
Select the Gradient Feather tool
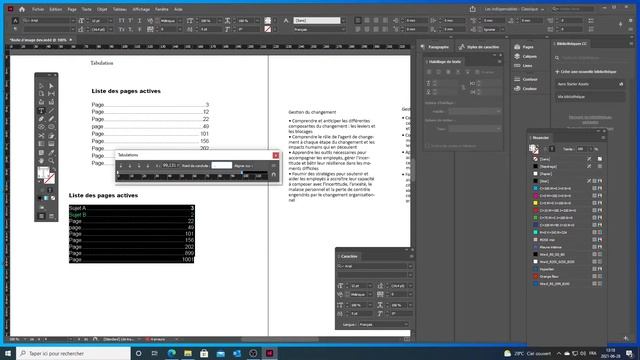point(51,144)
